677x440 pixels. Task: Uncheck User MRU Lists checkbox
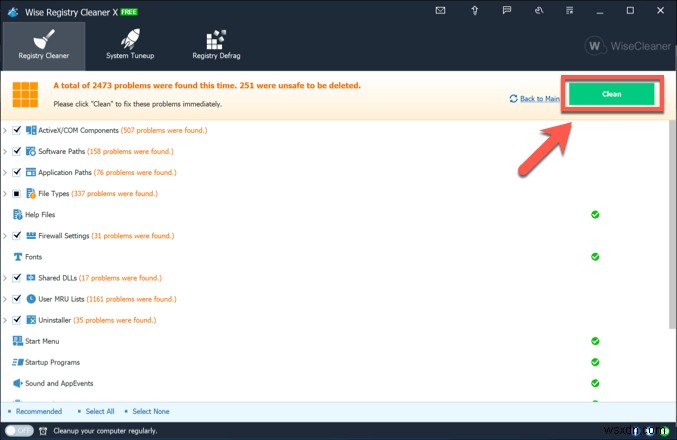click(x=16, y=299)
